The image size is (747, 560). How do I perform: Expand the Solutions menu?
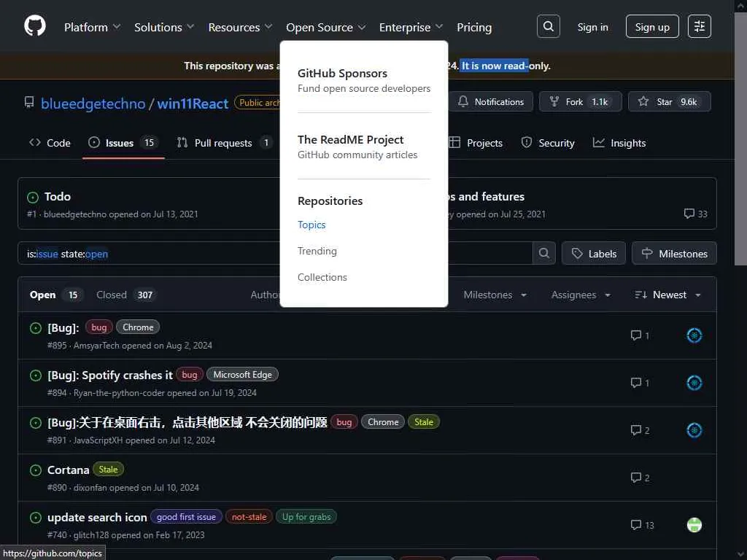click(x=164, y=27)
